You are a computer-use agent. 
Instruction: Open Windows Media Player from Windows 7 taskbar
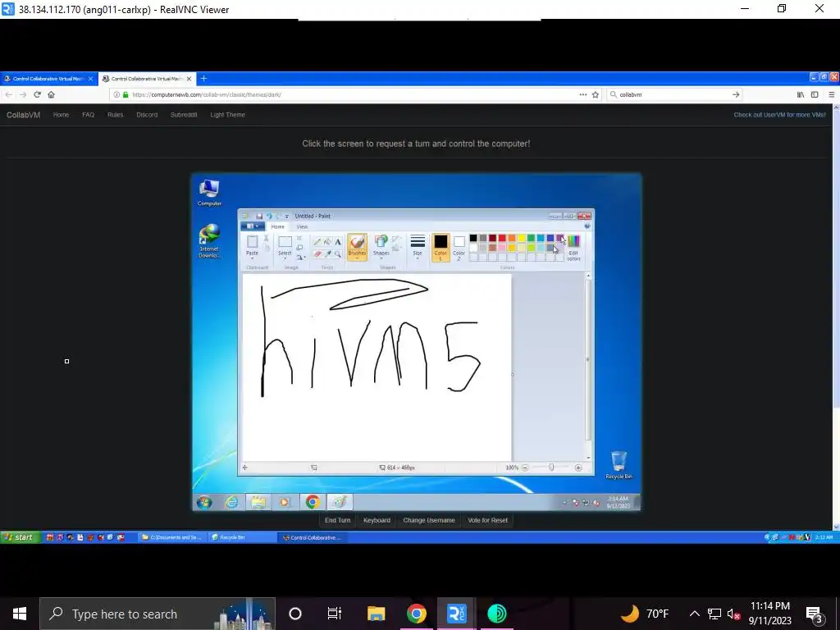click(x=285, y=502)
